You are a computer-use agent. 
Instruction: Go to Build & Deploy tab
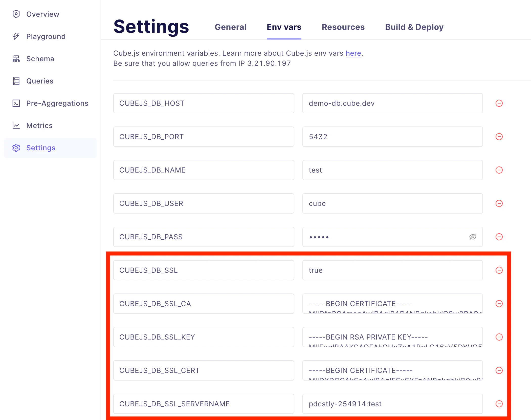tap(414, 27)
